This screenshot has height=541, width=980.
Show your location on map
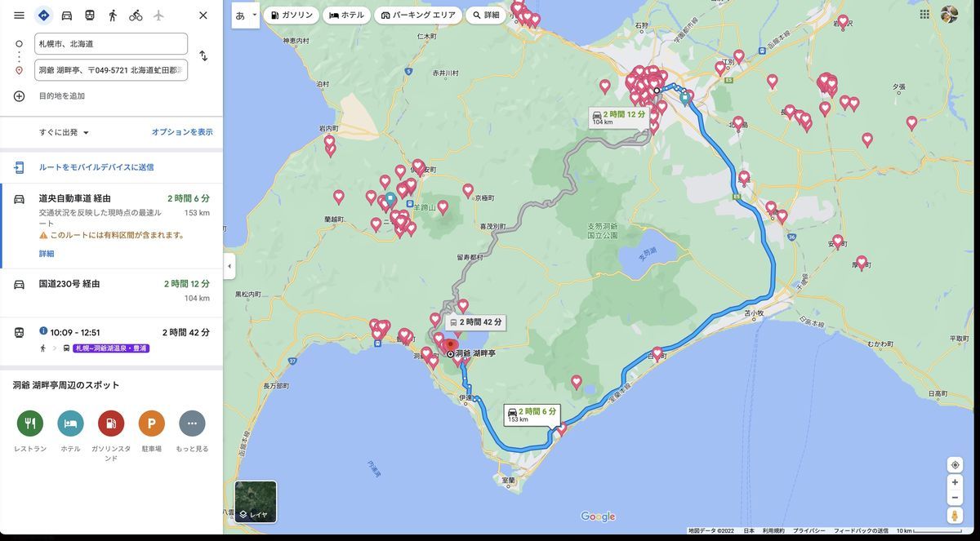tap(955, 465)
